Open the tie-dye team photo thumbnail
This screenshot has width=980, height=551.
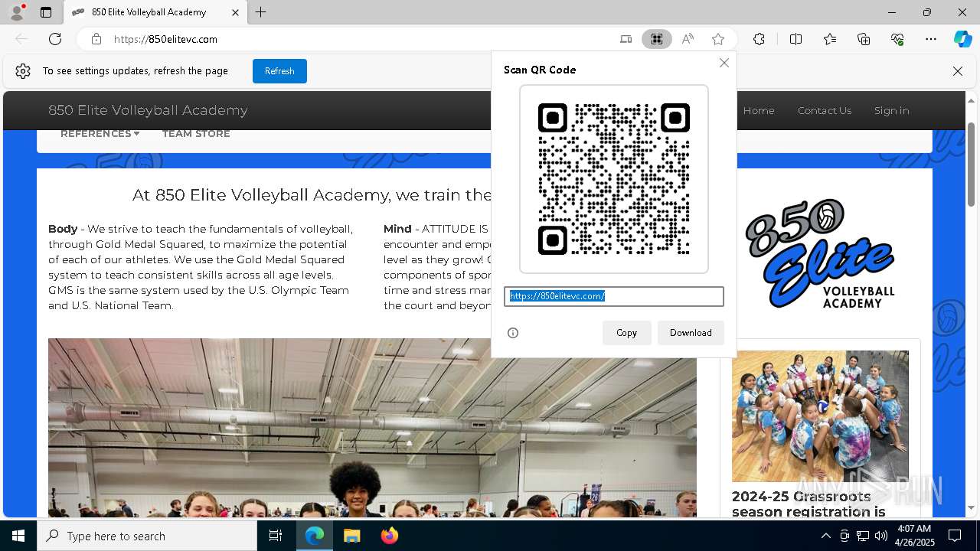pos(820,416)
